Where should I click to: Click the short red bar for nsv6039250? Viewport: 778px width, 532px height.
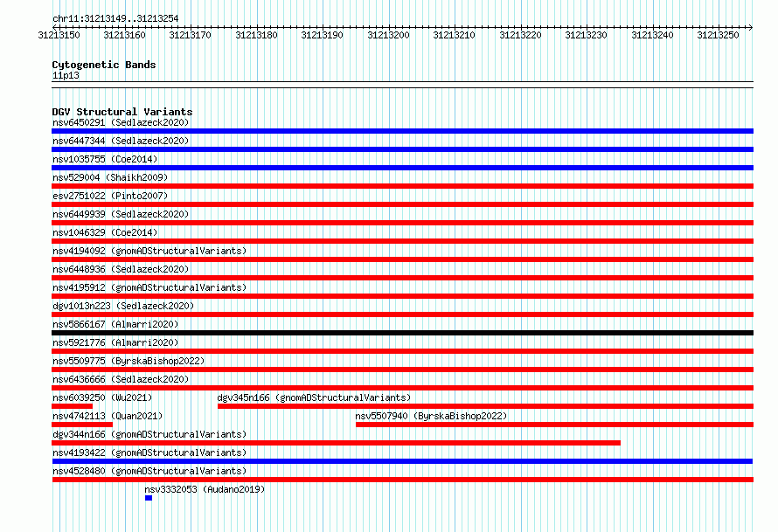(x=72, y=406)
